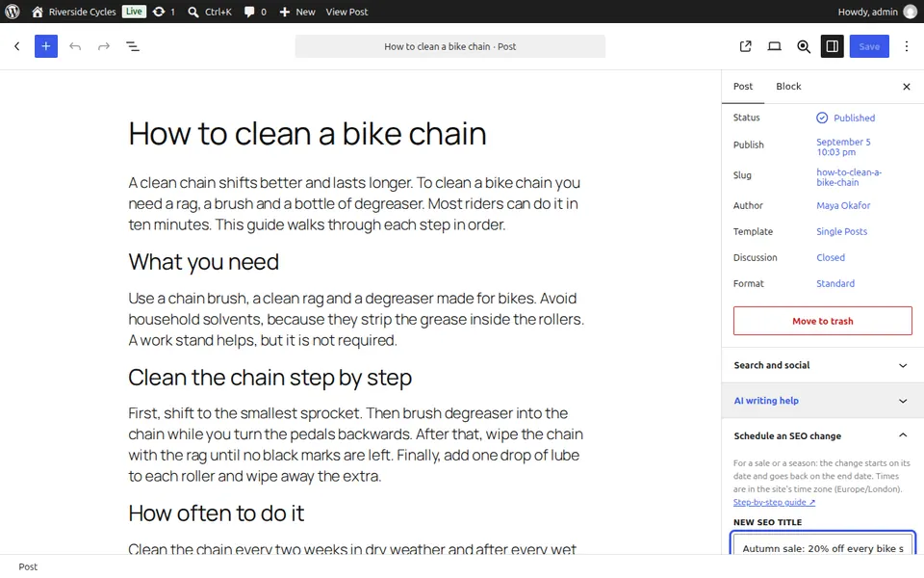
Task: Change the Published status
Action: (846, 118)
